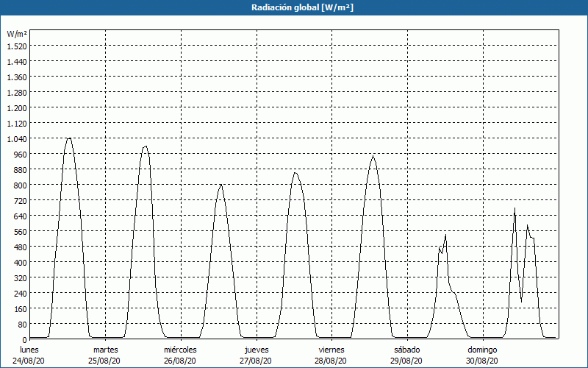Viewport: 588px width, 368px height.
Task: Click the 26/08/20 date label
Action: coord(180,361)
